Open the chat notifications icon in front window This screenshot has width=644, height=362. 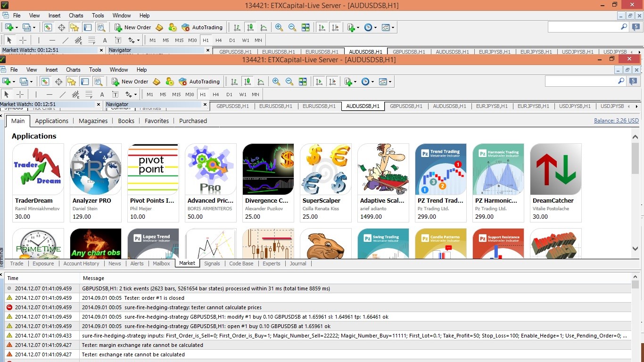tap(634, 81)
